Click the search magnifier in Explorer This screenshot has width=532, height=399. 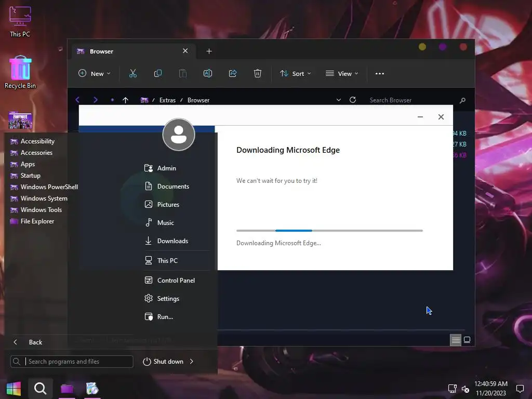pyautogui.click(x=462, y=100)
